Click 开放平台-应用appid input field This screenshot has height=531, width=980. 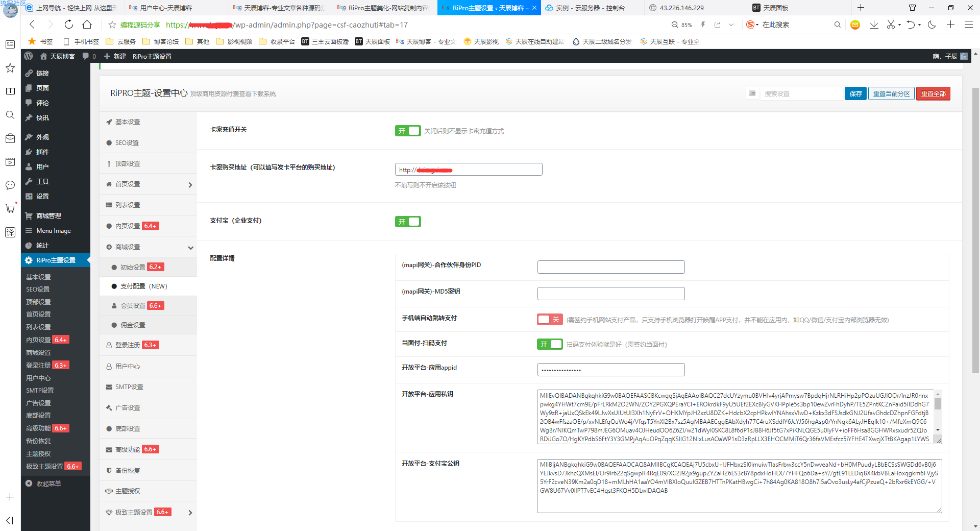(611, 370)
